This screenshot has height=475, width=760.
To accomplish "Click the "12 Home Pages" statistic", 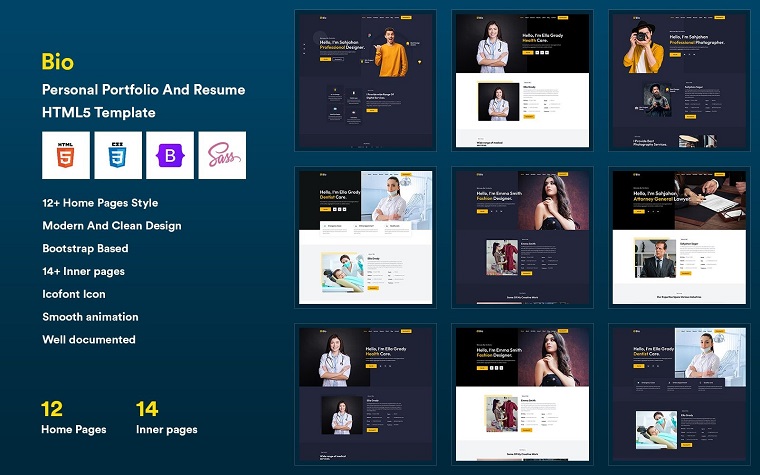I will (73, 418).
